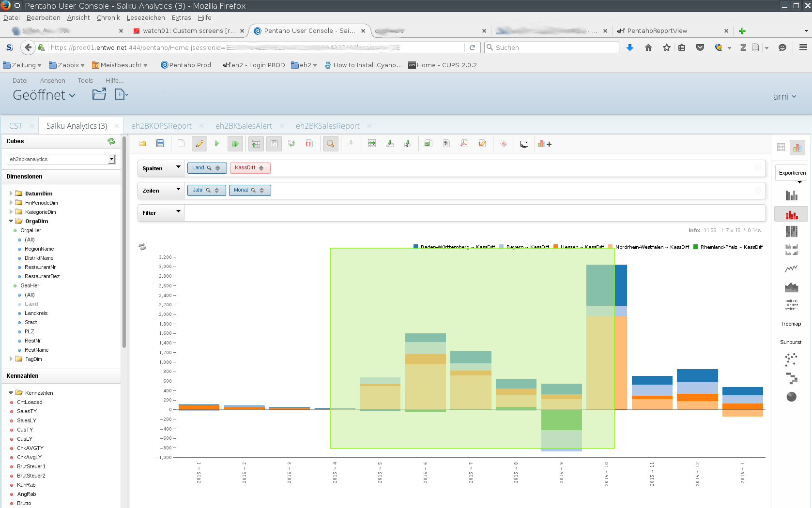This screenshot has width=812, height=508.
Task: Switch to the eh2BKSalesReport tab
Action: click(x=327, y=126)
